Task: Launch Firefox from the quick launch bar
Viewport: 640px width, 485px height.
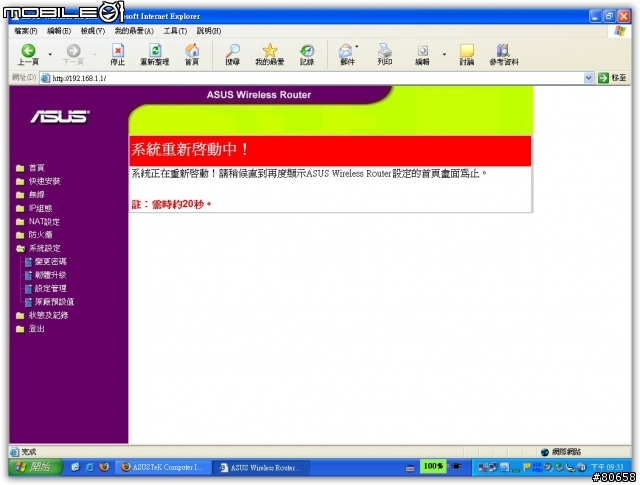Action: click(104, 467)
